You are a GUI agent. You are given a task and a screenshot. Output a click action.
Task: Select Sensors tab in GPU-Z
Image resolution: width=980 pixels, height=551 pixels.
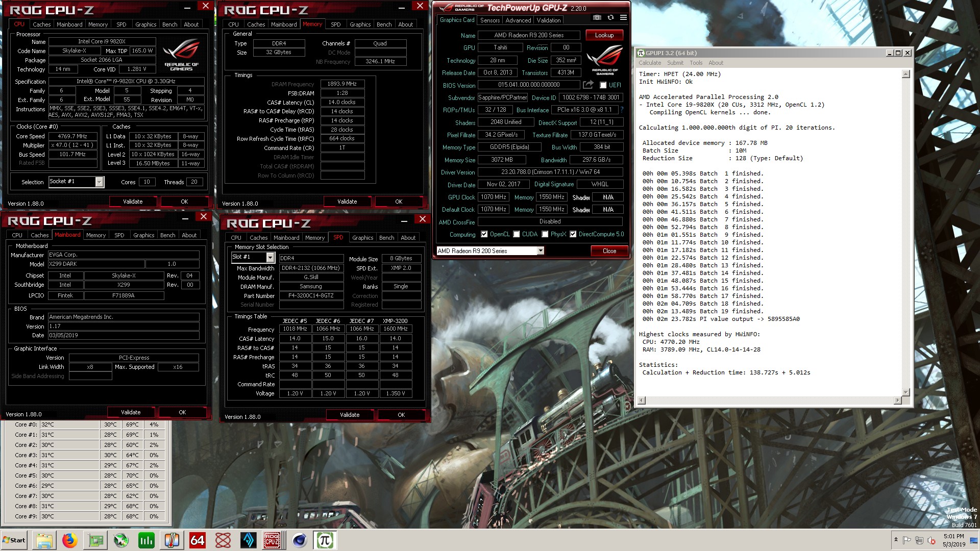[490, 20]
